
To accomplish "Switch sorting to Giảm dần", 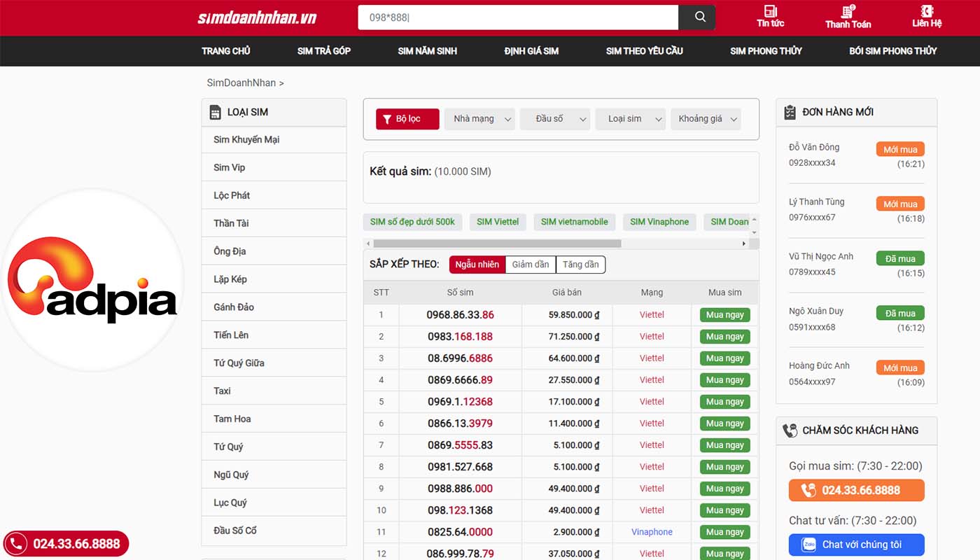I will [x=531, y=265].
